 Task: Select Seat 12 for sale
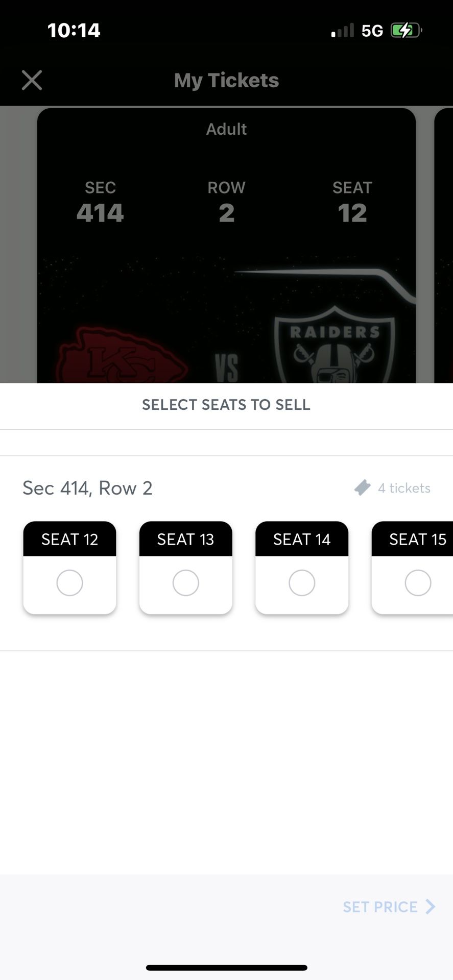pos(69,583)
